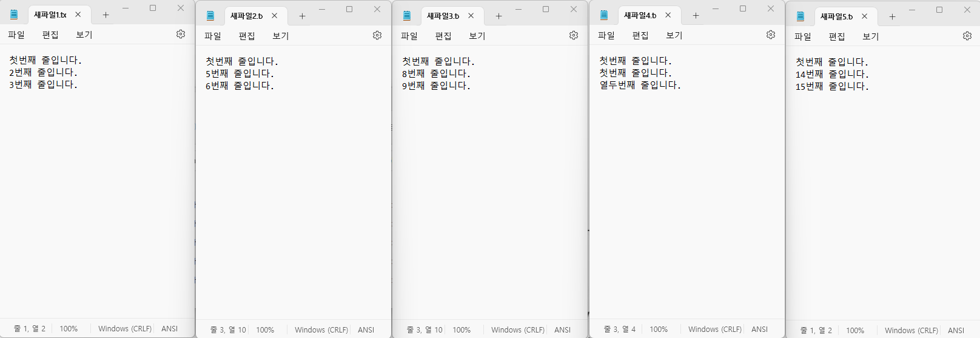Open 편집 menu in 새파일3 window

[443, 36]
